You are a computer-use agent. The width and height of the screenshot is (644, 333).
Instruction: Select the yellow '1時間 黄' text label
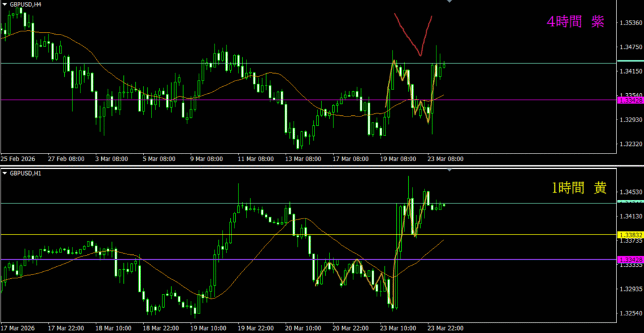(577, 187)
